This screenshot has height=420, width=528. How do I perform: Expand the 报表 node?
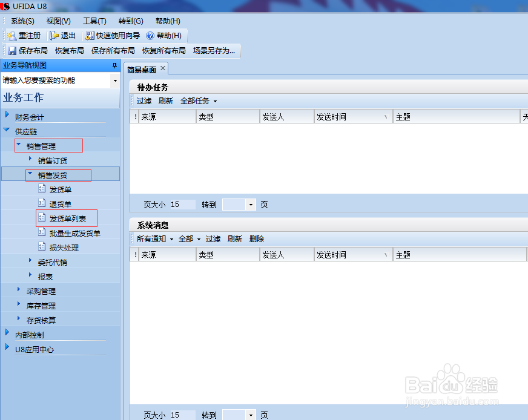(30, 275)
